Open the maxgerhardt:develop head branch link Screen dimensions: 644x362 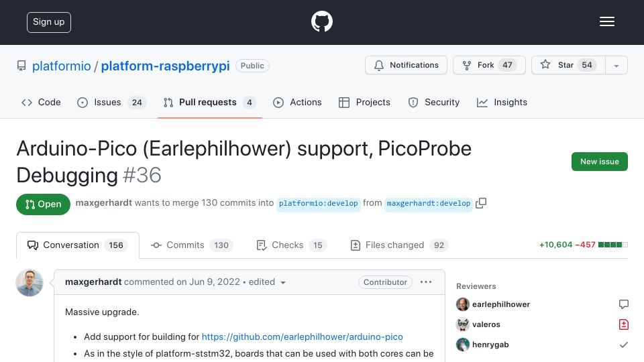(x=429, y=204)
